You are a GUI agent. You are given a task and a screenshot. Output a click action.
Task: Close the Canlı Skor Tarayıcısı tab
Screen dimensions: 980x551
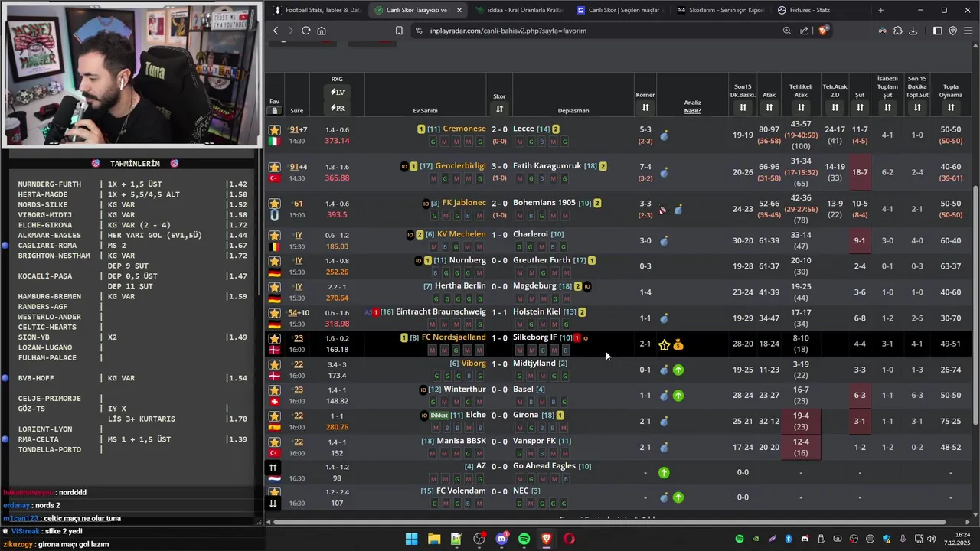pyautogui.click(x=459, y=10)
